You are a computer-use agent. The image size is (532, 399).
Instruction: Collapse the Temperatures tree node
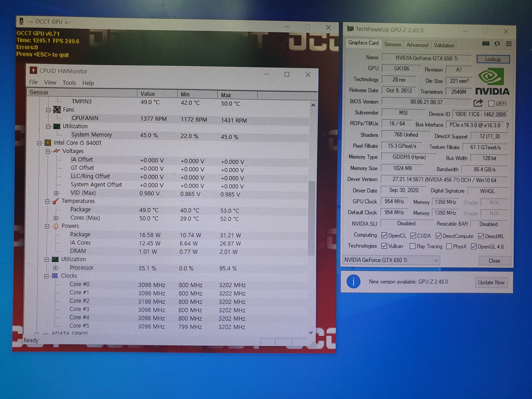coord(47,201)
